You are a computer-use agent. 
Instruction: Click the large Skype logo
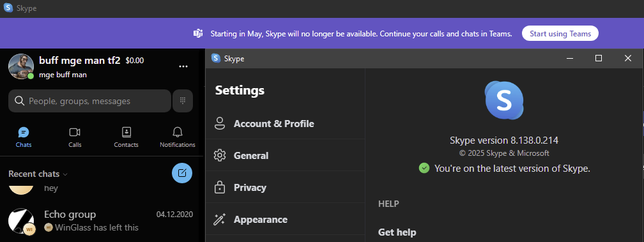click(504, 100)
